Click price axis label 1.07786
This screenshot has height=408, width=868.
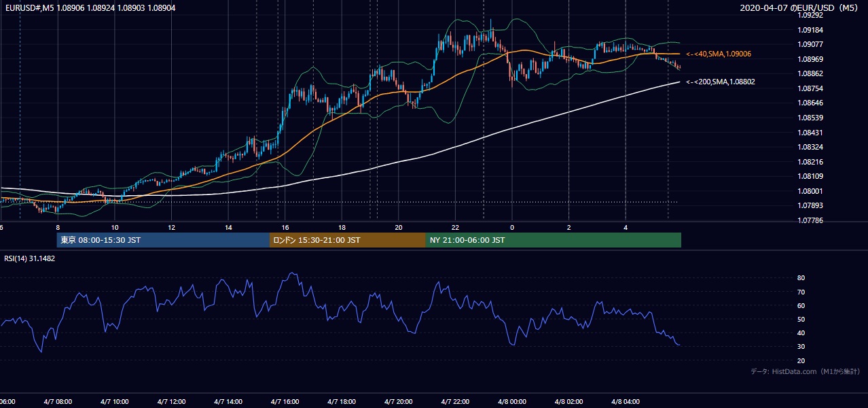[810, 220]
